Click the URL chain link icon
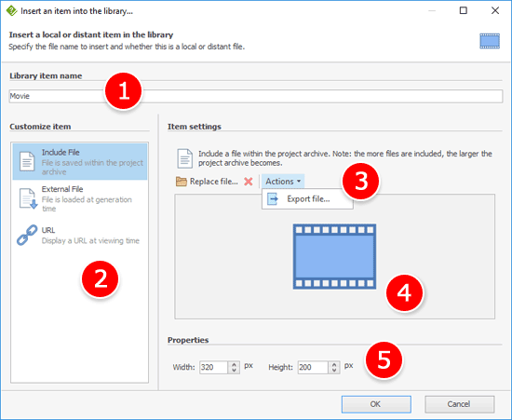This screenshot has width=512, height=420. coord(27,235)
